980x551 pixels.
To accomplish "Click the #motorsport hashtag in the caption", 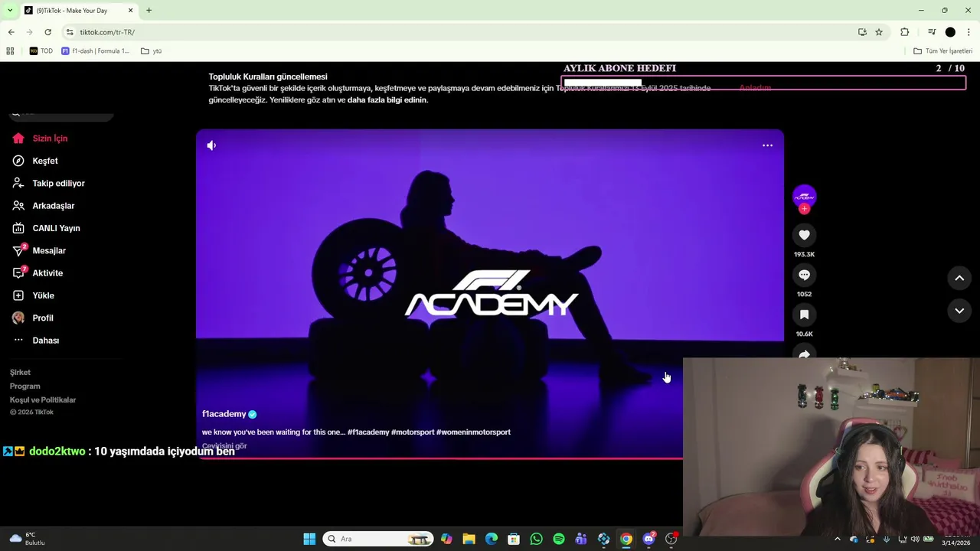I will click(413, 432).
